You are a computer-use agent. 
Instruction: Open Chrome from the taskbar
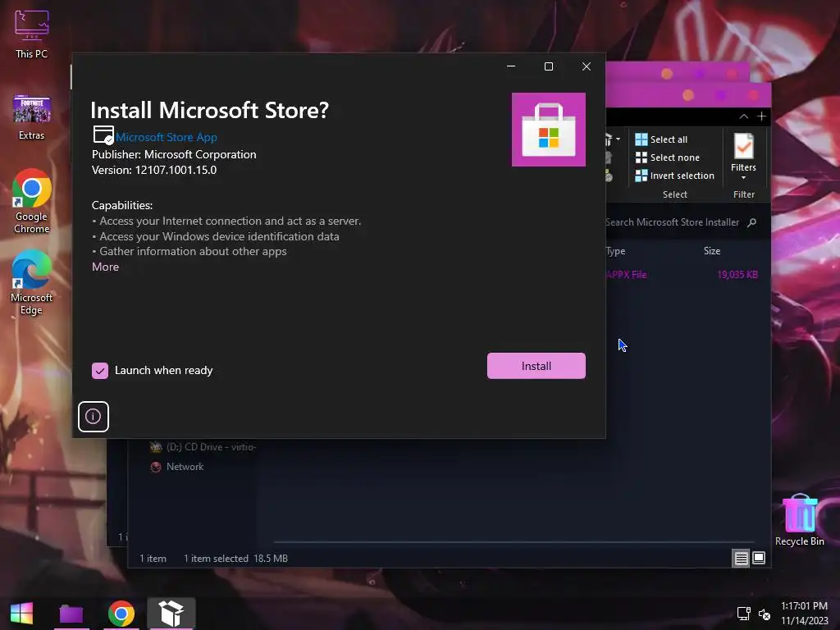click(121, 614)
